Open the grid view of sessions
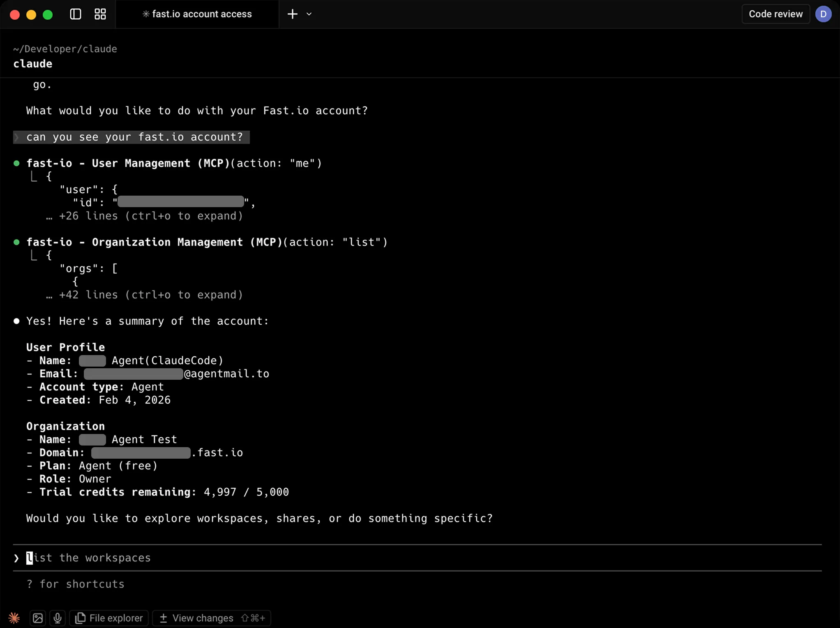The height and width of the screenshot is (628, 840). tap(100, 14)
